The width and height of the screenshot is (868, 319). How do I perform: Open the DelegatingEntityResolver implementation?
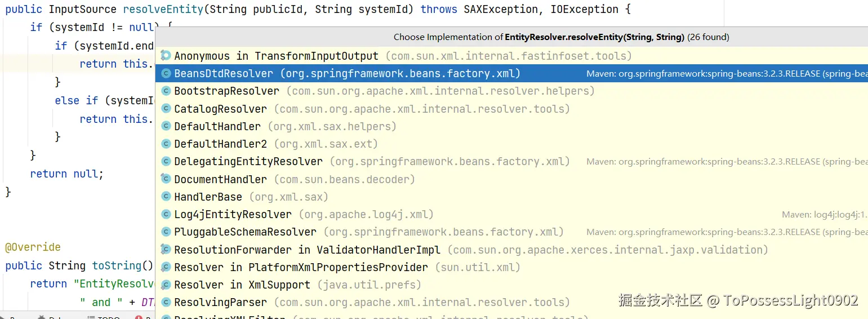click(x=248, y=161)
